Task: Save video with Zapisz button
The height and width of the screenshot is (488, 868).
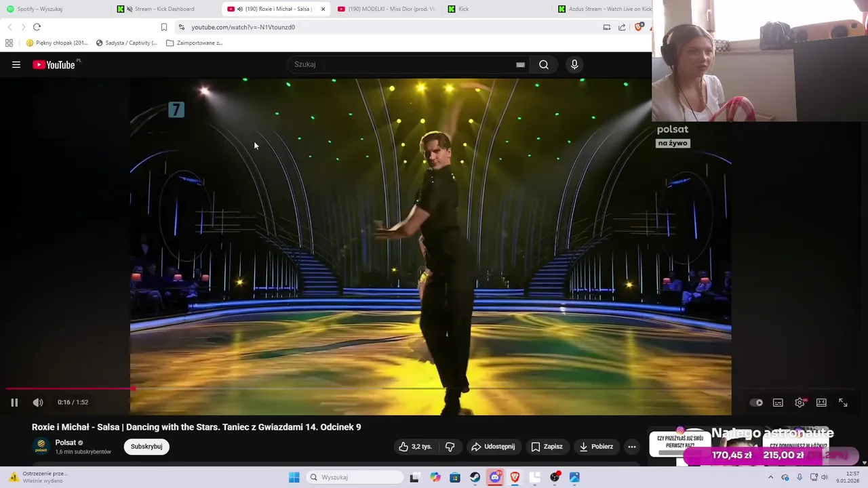Action: [x=547, y=447]
